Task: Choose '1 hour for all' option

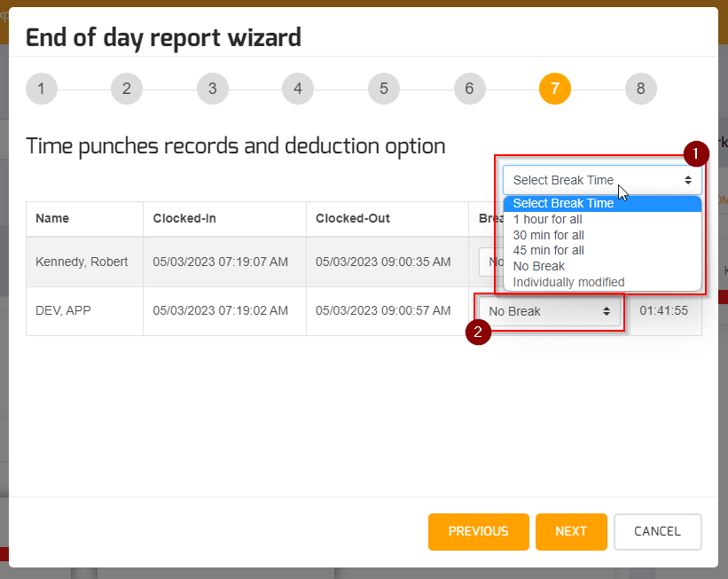Action: [x=548, y=219]
